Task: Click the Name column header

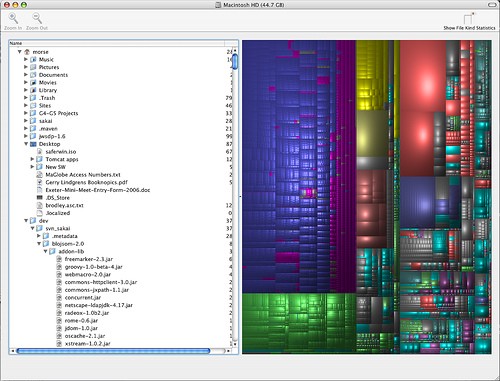Action: click(x=117, y=43)
